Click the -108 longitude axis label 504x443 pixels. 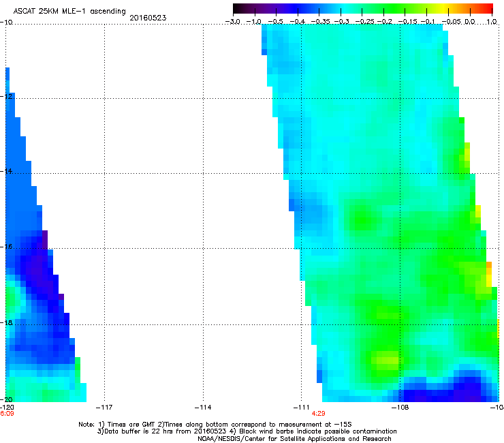coord(400,408)
